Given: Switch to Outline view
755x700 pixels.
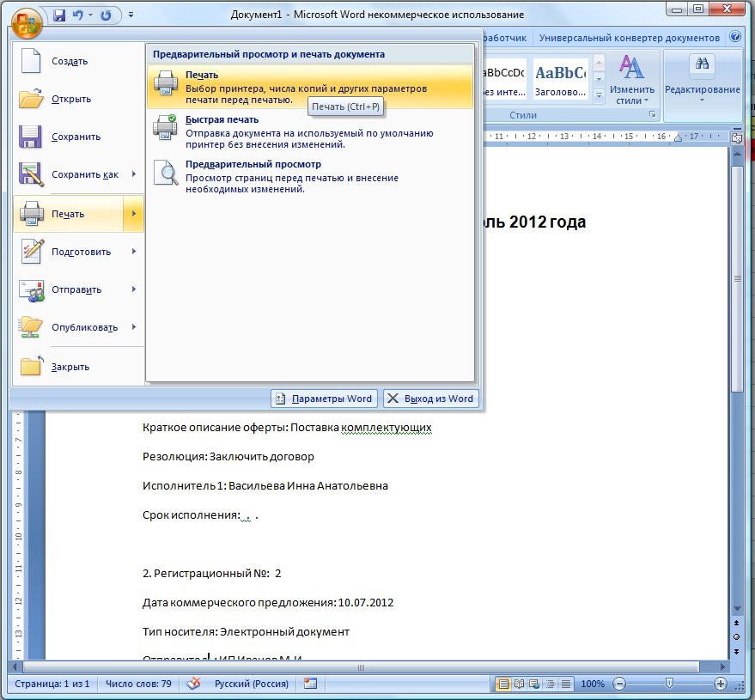Looking at the screenshot, I should pyautogui.click(x=551, y=684).
